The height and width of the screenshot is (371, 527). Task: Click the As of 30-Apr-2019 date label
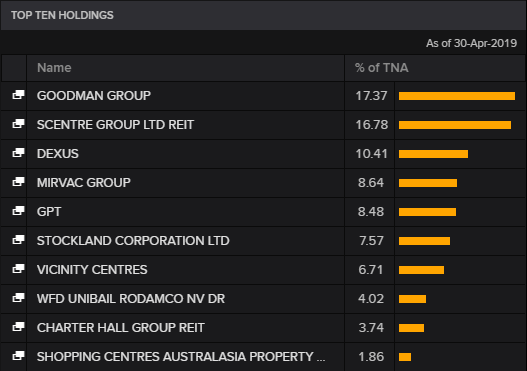[472, 43]
